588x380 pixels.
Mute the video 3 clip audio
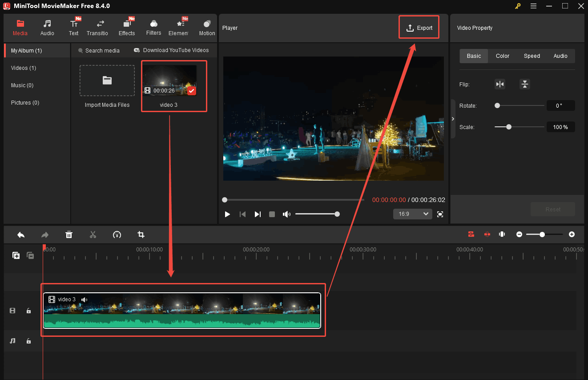tap(85, 299)
